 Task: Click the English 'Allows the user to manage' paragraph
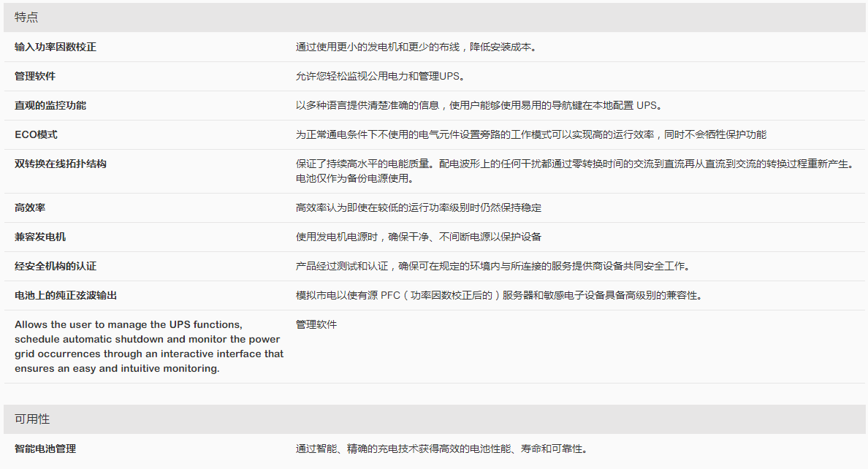149,346
